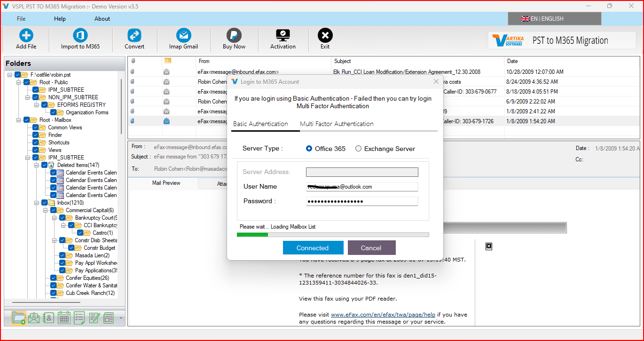
Task: Click the Convert toolbar icon
Action: point(134,36)
